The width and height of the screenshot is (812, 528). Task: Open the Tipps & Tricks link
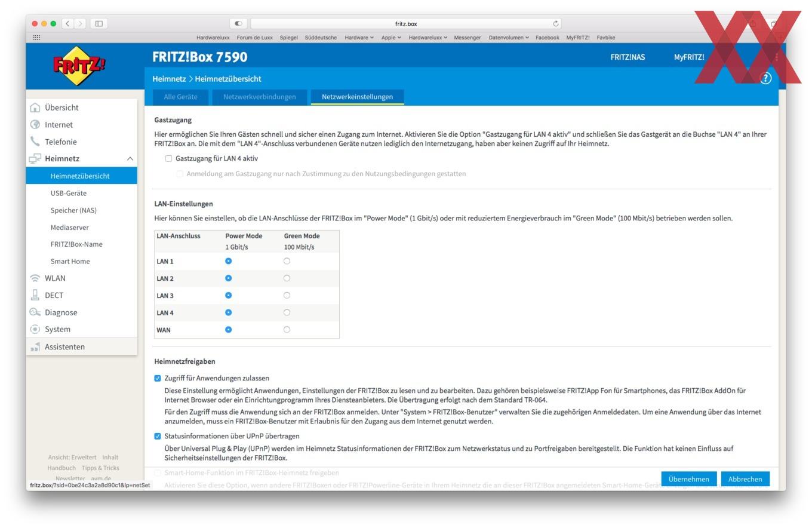(100, 468)
